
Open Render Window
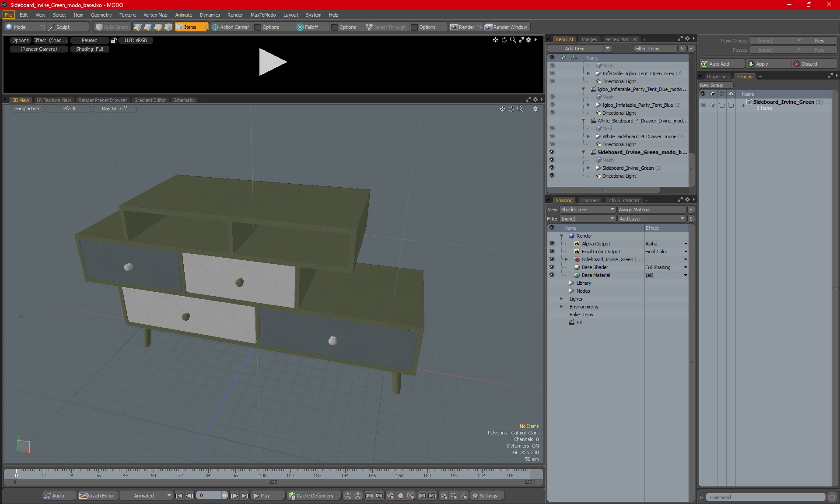pos(506,27)
